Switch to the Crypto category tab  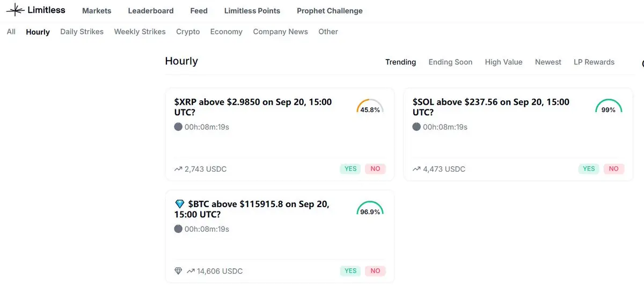click(x=188, y=32)
